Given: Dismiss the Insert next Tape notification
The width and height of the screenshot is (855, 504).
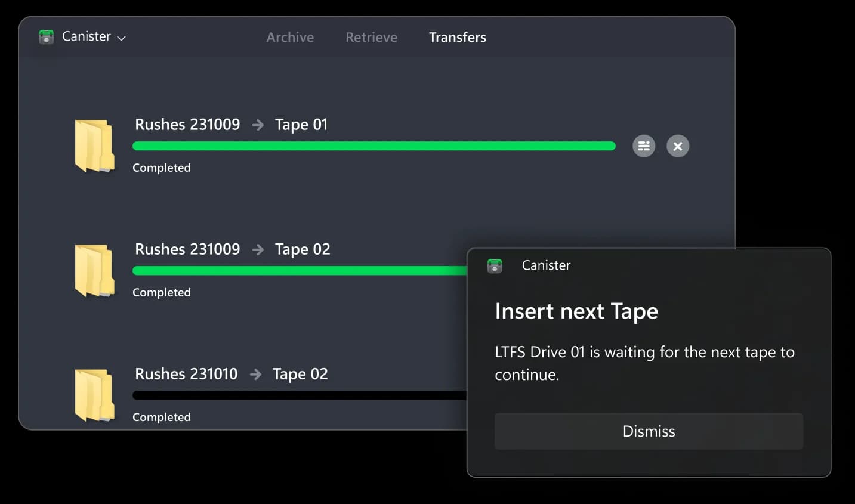Looking at the screenshot, I should coord(649,431).
